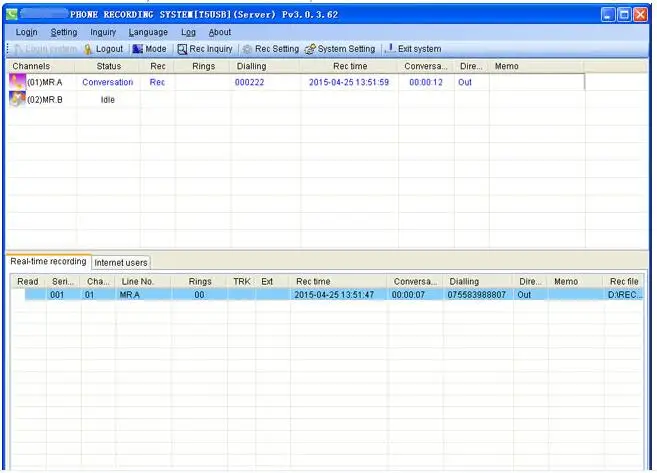Click the Rec file column header

[623, 281]
